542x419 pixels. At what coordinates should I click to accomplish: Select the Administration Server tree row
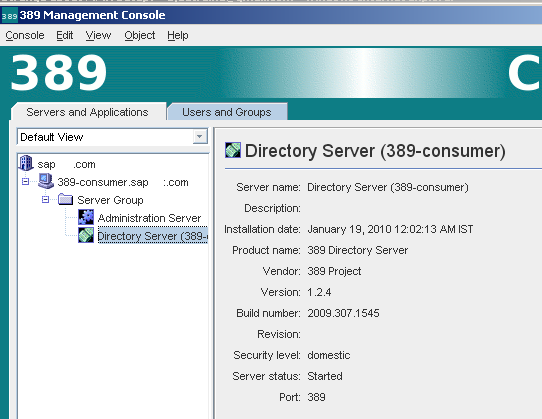[149, 218]
